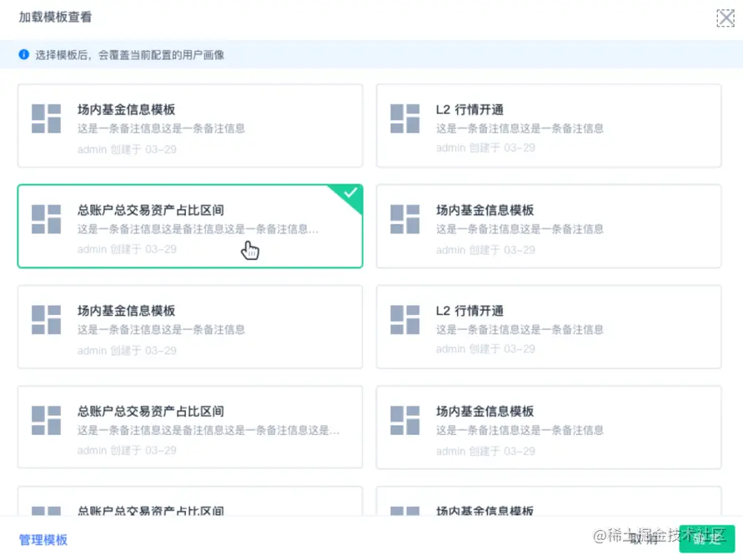Click the notice 选择模板后，会覆盖当前配置的用户画像
Screen dimensions: 743x560
click(130, 55)
